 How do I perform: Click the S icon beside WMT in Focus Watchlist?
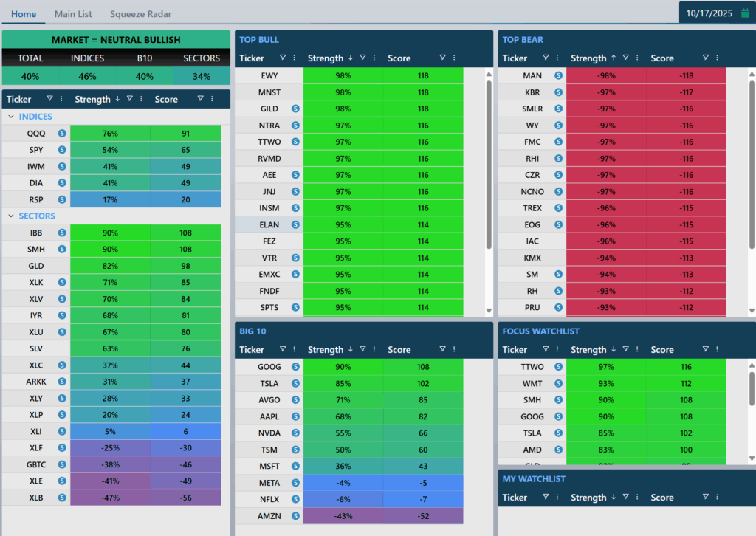click(x=558, y=383)
